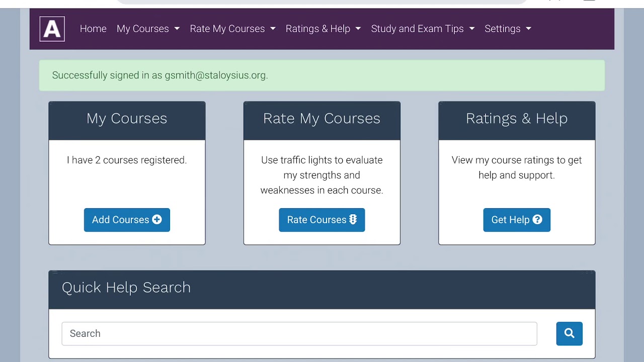Select the Rate My Courses card title
The width and height of the screenshot is (644, 362).
(x=322, y=119)
